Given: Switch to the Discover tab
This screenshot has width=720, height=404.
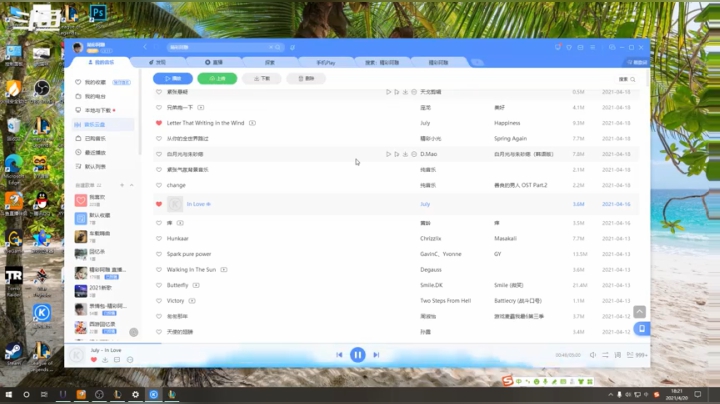Looking at the screenshot, I should (158, 62).
